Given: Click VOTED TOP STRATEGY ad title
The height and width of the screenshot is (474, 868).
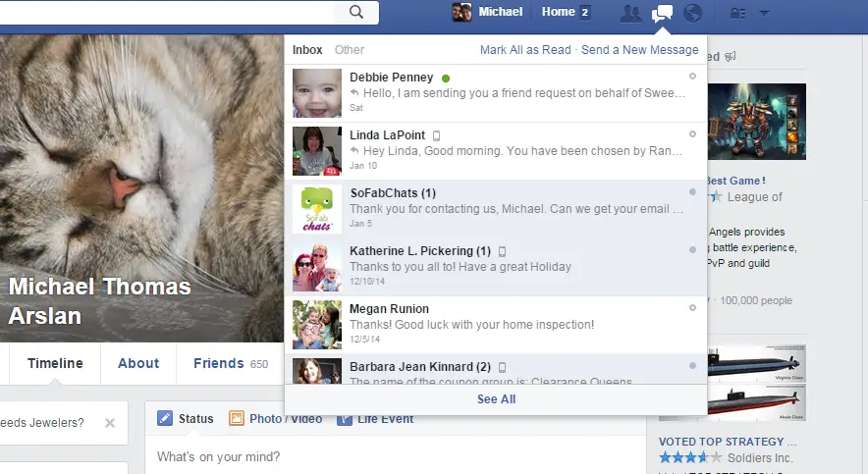Looking at the screenshot, I should [x=727, y=442].
